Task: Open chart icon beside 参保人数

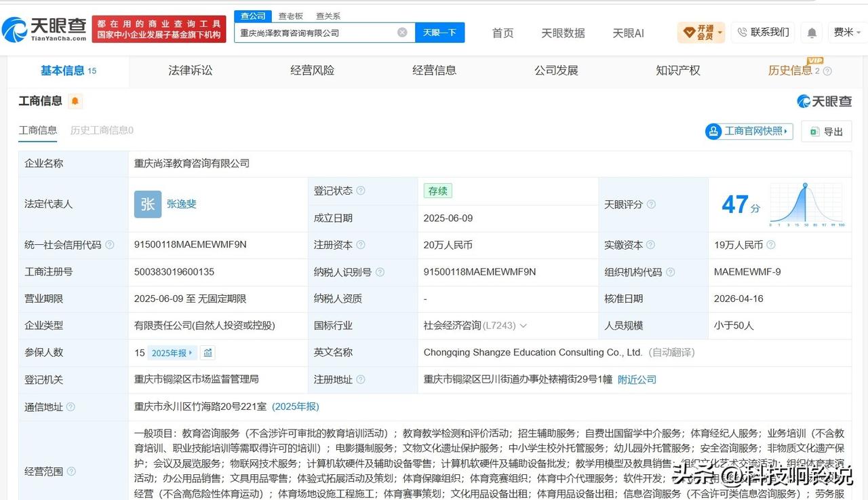Action: [x=208, y=353]
